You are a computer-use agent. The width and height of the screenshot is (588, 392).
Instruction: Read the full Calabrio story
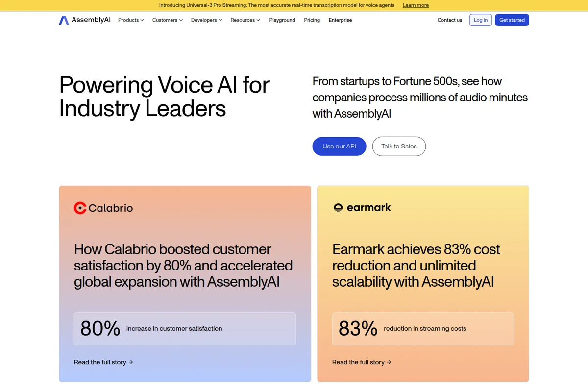point(100,362)
